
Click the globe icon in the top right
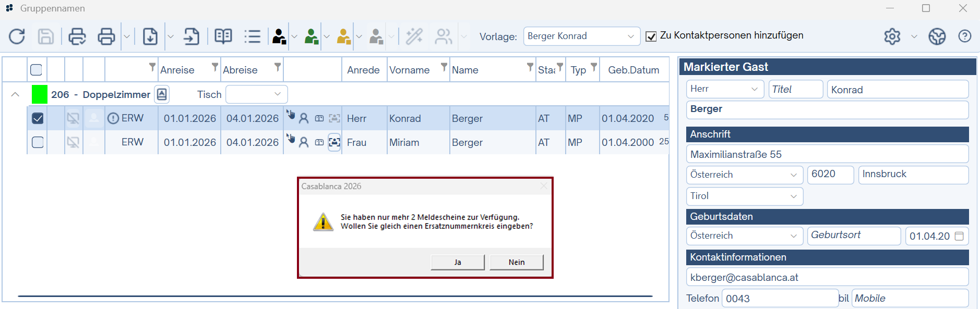937,36
